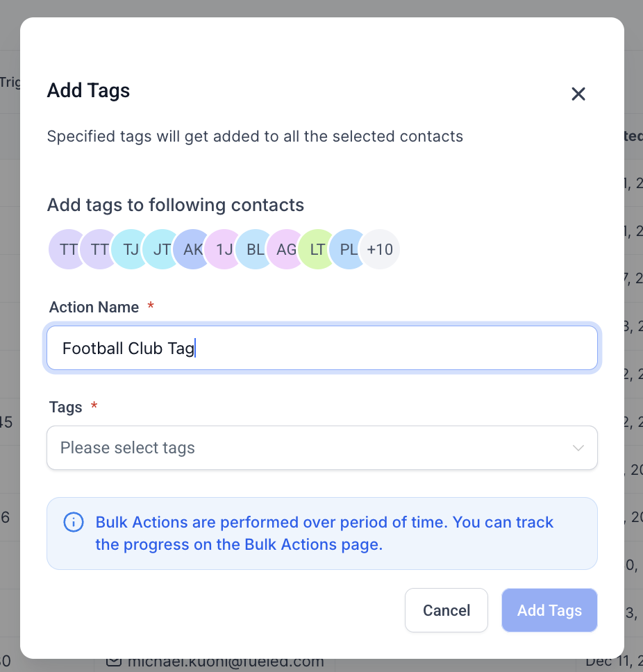This screenshot has width=643, height=672.
Task: Focus the Action Name text field
Action: point(322,348)
